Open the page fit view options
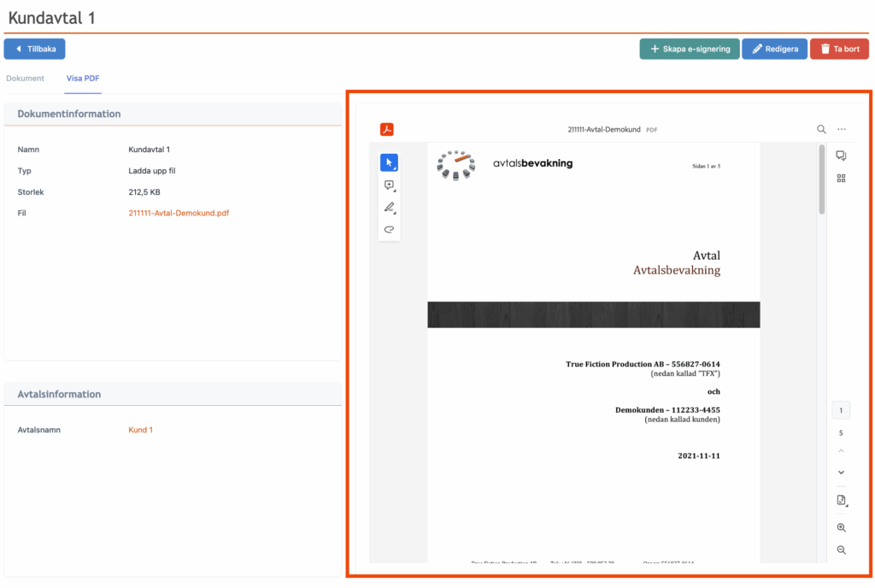Viewport: 875px width, 588px height. click(x=841, y=501)
